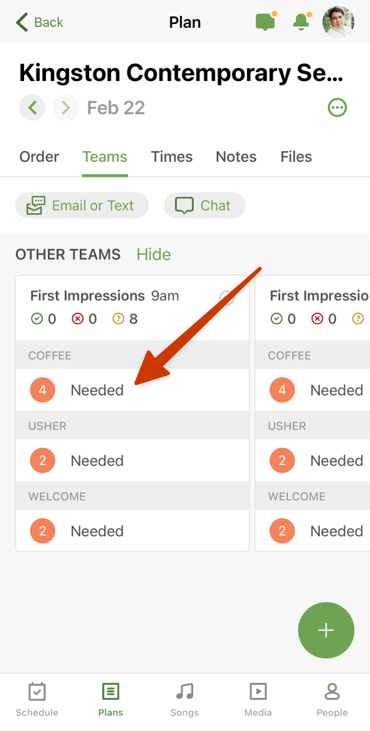Open the Files tab
The height and width of the screenshot is (731, 370).
click(x=296, y=157)
